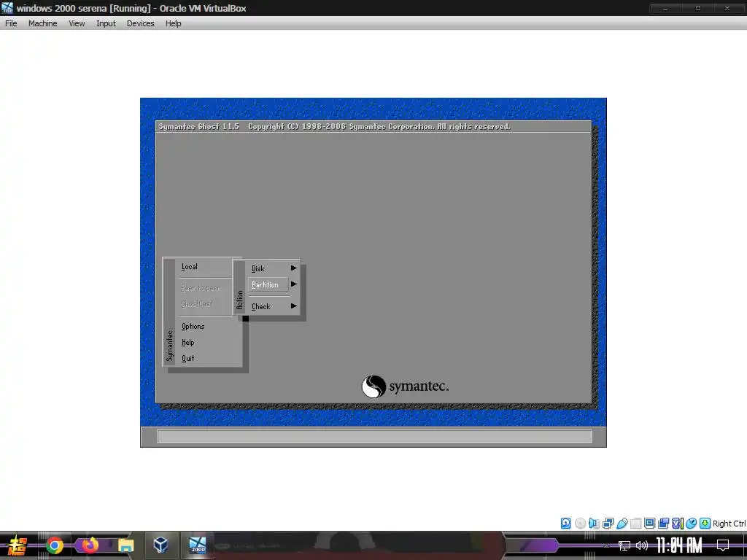Open the notification center icon
The height and width of the screenshot is (560, 747).
[x=723, y=545]
